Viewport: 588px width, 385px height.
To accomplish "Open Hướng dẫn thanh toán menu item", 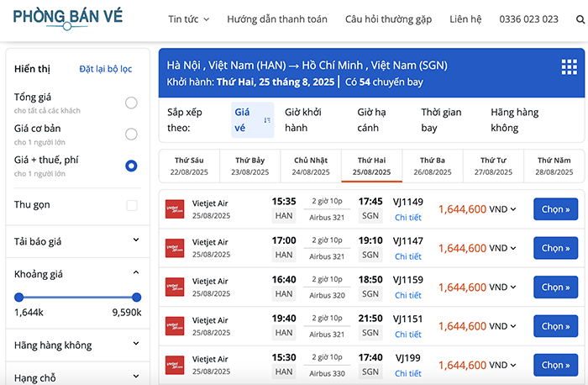I will pos(276,18).
